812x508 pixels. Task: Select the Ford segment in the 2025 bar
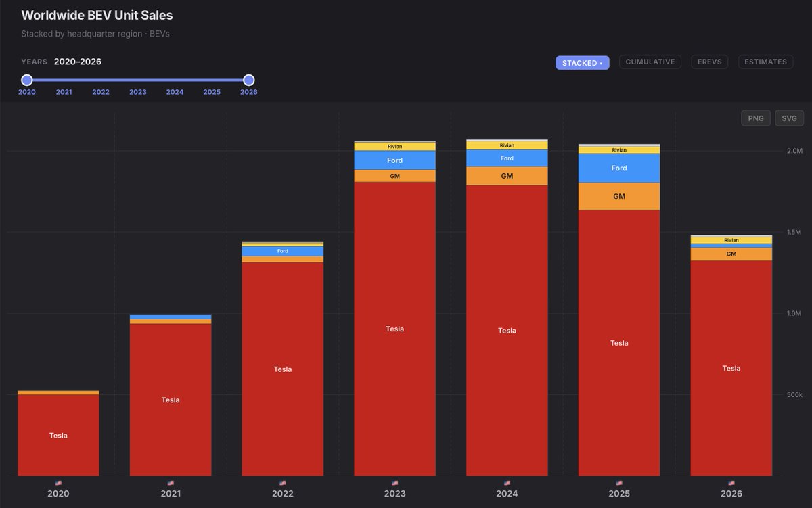pyautogui.click(x=619, y=168)
